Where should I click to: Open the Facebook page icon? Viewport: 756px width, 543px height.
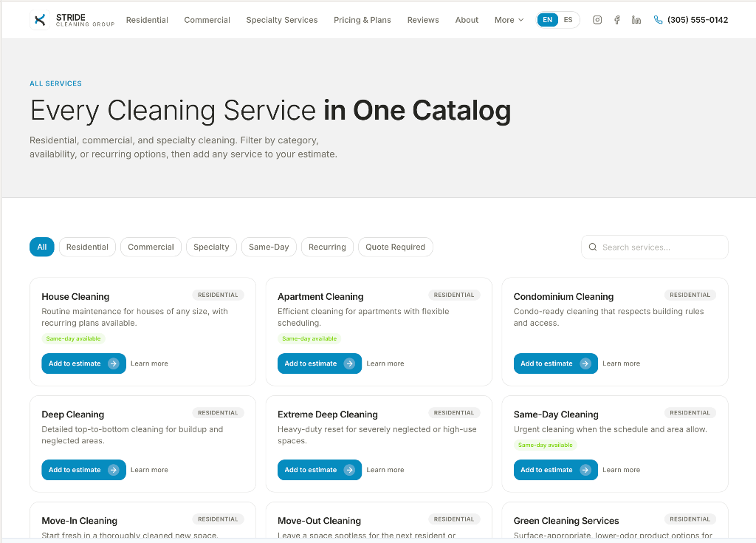tap(616, 20)
